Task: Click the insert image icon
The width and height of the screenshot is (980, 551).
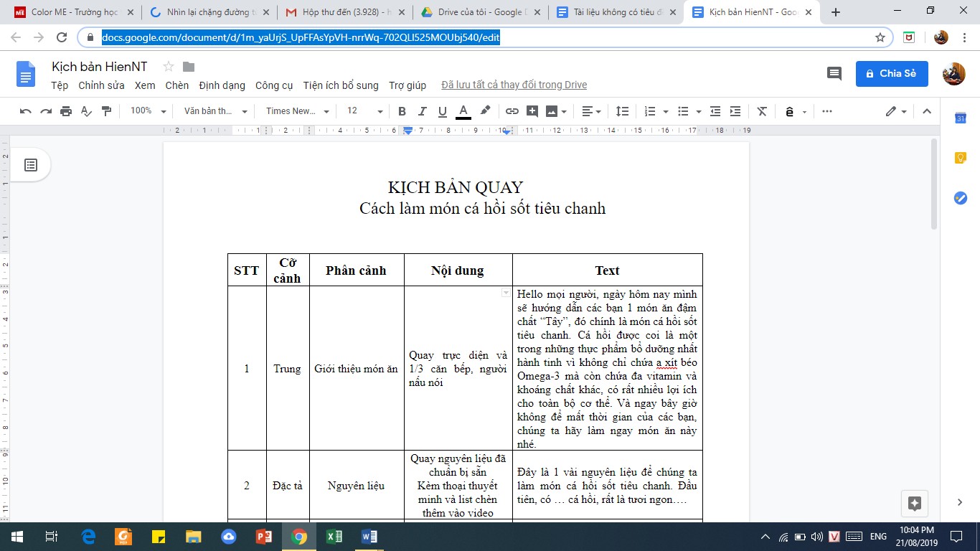Action: point(552,111)
